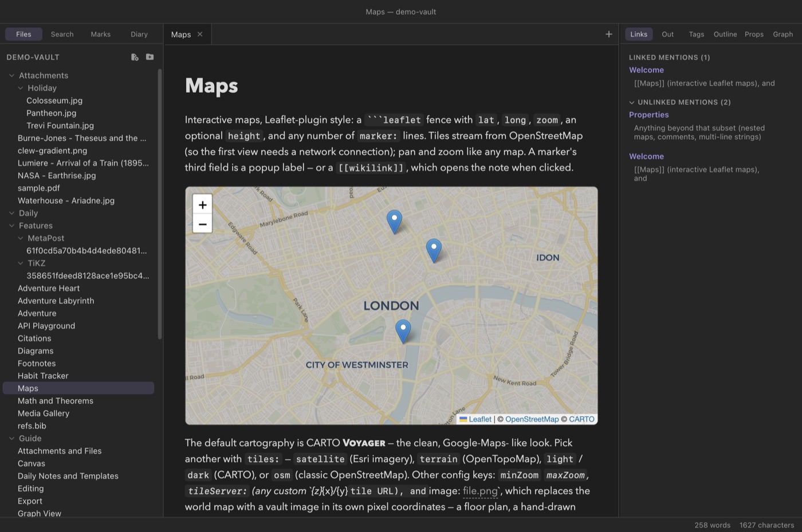
Task: Click the map marker near City of Westminster
Action: click(403, 331)
